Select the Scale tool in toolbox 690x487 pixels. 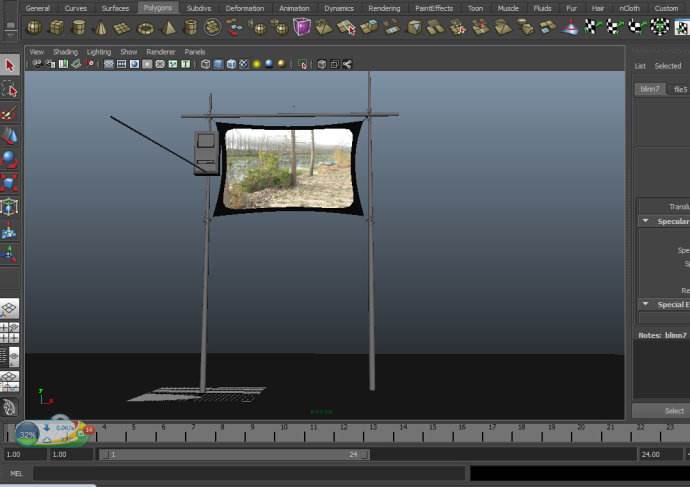click(10, 183)
